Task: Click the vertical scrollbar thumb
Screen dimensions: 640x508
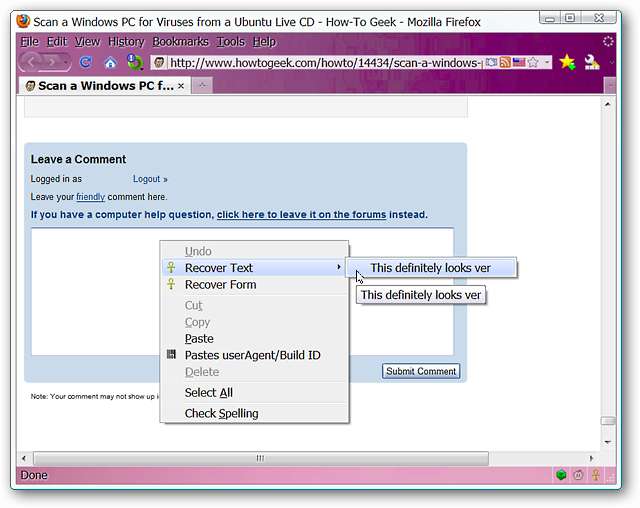Action: [608, 421]
